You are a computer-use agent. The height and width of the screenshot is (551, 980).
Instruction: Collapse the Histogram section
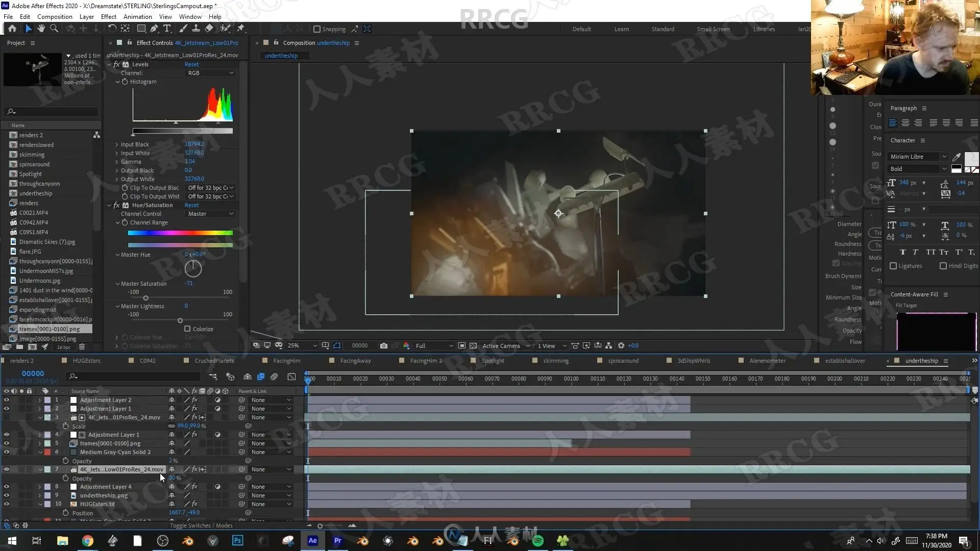118,82
